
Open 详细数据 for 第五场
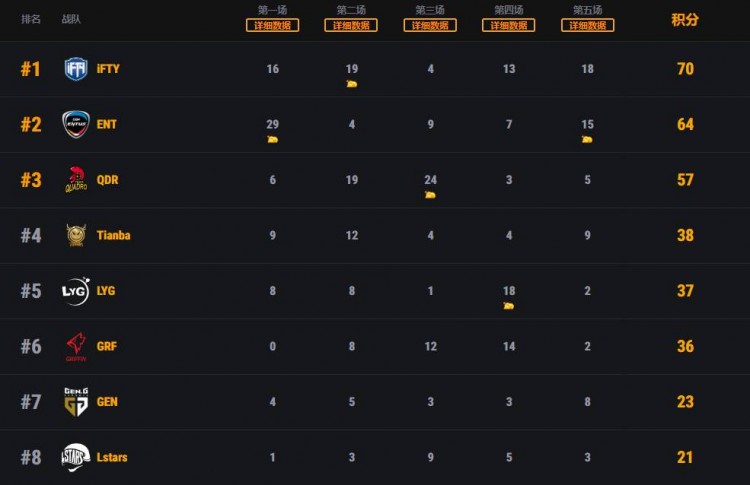587,26
